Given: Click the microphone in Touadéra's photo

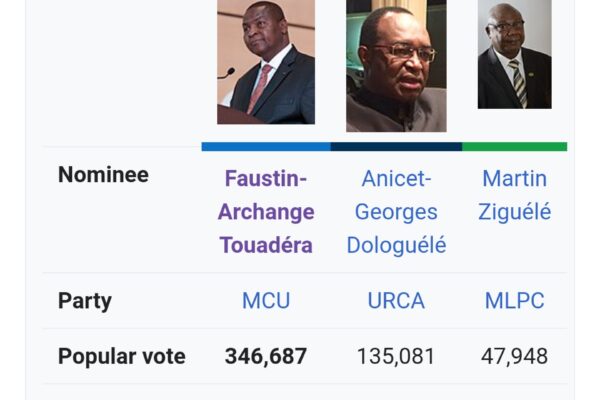Looking at the screenshot, I should (x=227, y=73).
